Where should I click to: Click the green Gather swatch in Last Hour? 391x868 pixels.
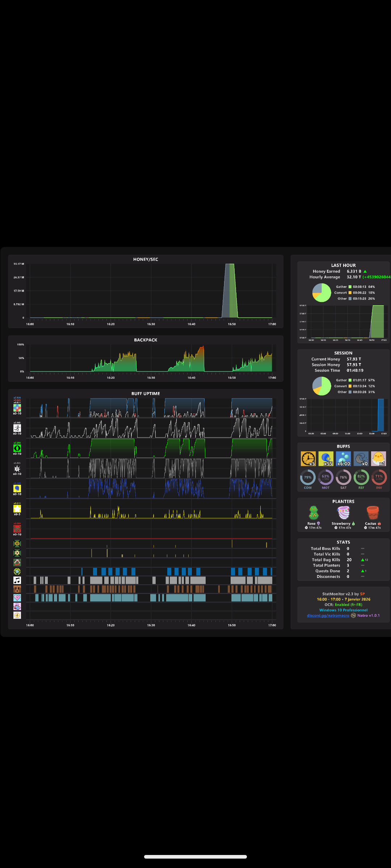350,287
